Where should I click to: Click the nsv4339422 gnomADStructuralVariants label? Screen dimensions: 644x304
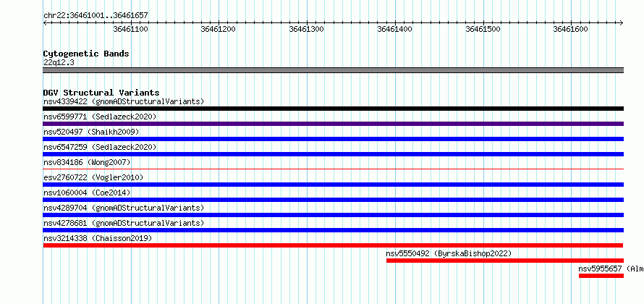pyautogui.click(x=124, y=101)
